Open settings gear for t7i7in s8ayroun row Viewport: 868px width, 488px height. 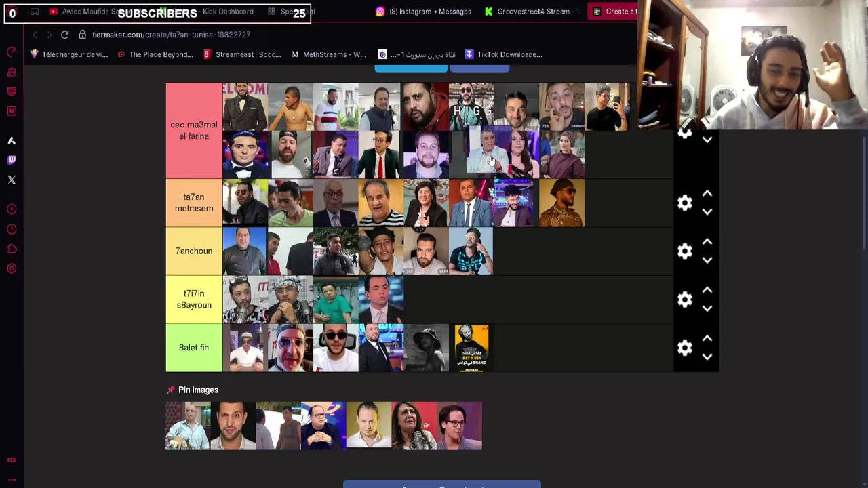point(685,299)
